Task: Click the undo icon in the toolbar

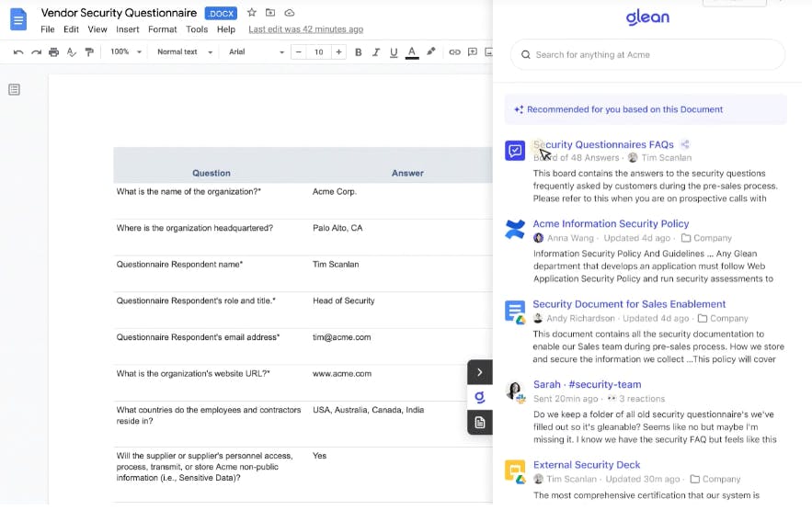Action: [x=18, y=52]
